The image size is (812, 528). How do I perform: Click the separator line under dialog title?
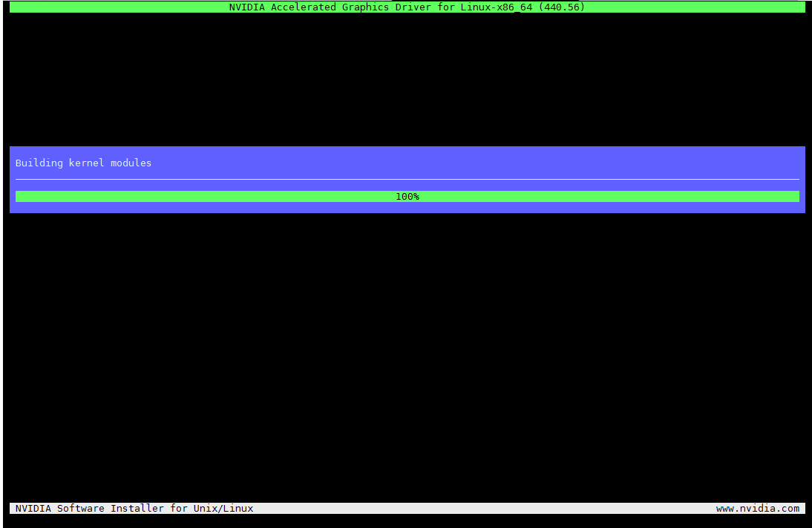tap(407, 178)
